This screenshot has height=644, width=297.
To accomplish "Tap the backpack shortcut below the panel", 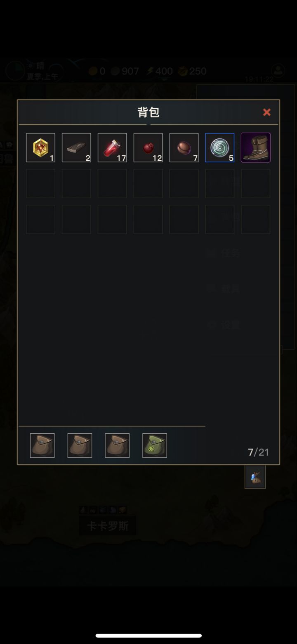I will point(255,477).
